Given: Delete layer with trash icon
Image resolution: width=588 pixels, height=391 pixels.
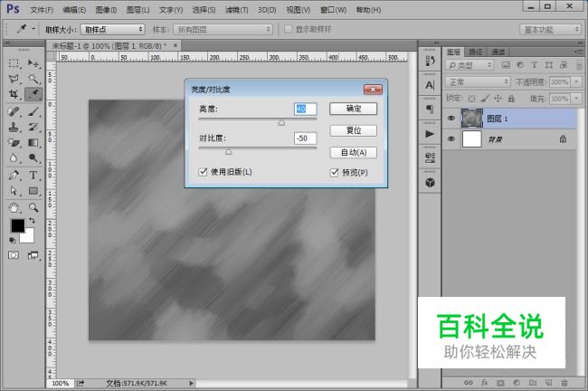Looking at the screenshot, I should 564,383.
